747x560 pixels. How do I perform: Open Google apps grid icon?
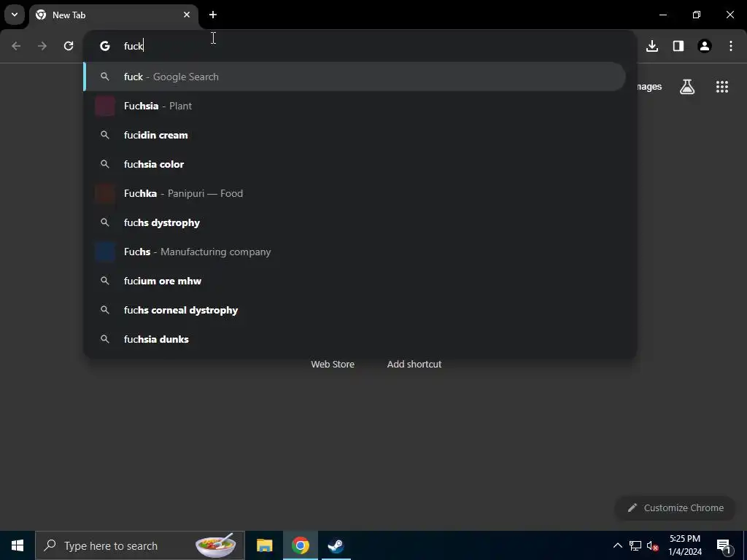(x=722, y=87)
